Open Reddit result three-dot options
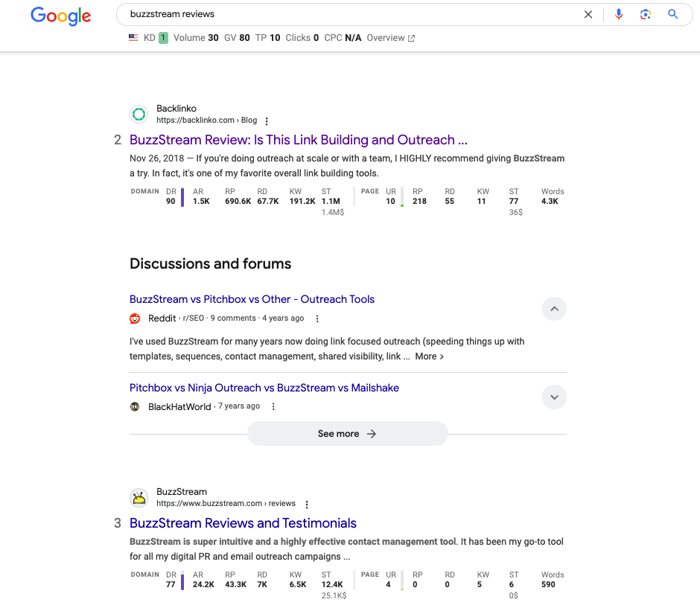The image size is (700, 611). (x=317, y=319)
